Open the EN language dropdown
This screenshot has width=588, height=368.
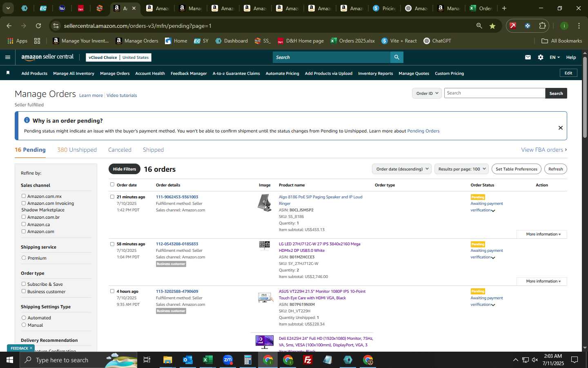[555, 57]
